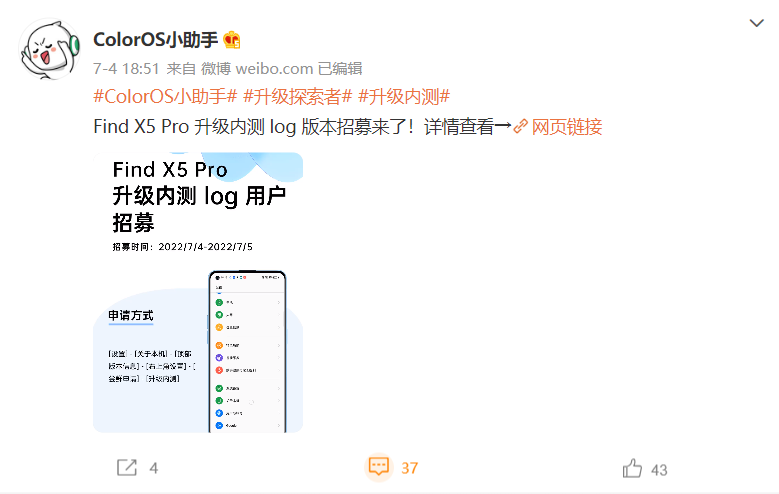The height and width of the screenshot is (494, 779).
Task: Click the 微博 weibo.com source text
Action: pyautogui.click(x=257, y=69)
